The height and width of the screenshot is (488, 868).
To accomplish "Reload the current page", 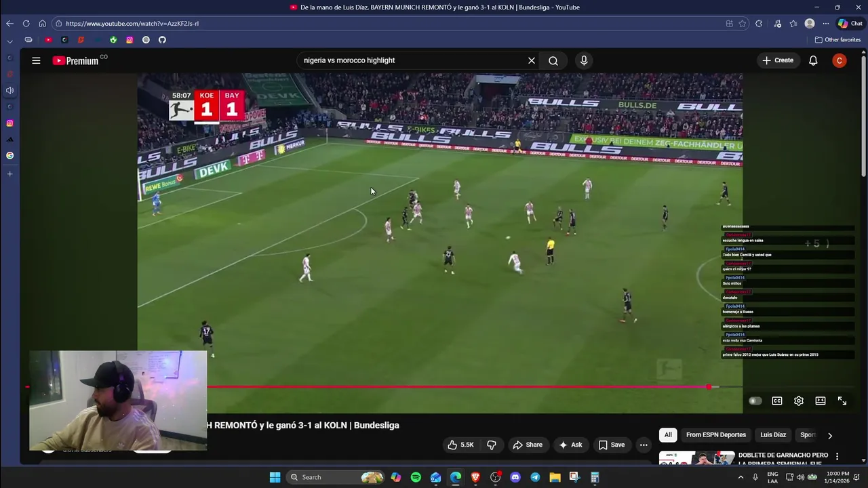I will [x=26, y=23].
